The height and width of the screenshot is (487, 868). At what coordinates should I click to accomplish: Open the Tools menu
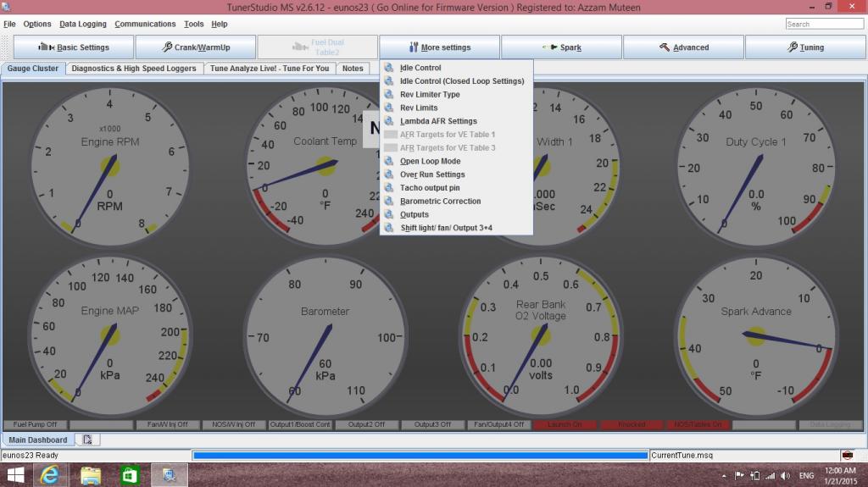click(194, 24)
